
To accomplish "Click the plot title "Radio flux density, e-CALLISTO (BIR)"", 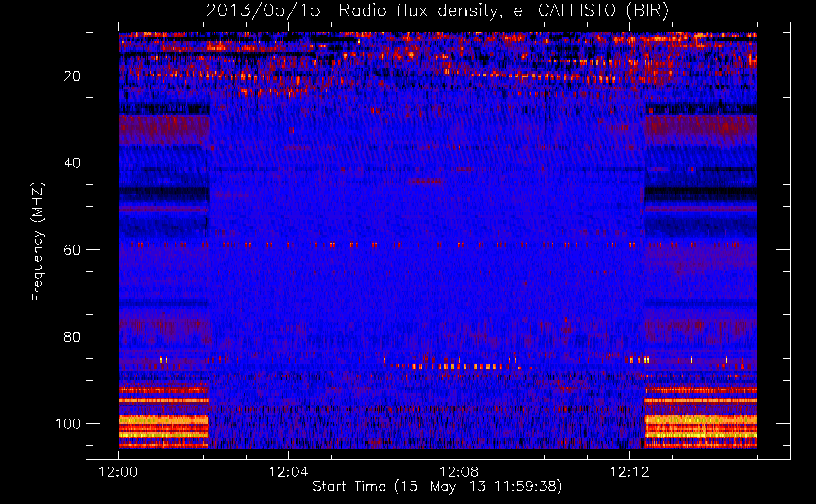I will click(503, 11).
